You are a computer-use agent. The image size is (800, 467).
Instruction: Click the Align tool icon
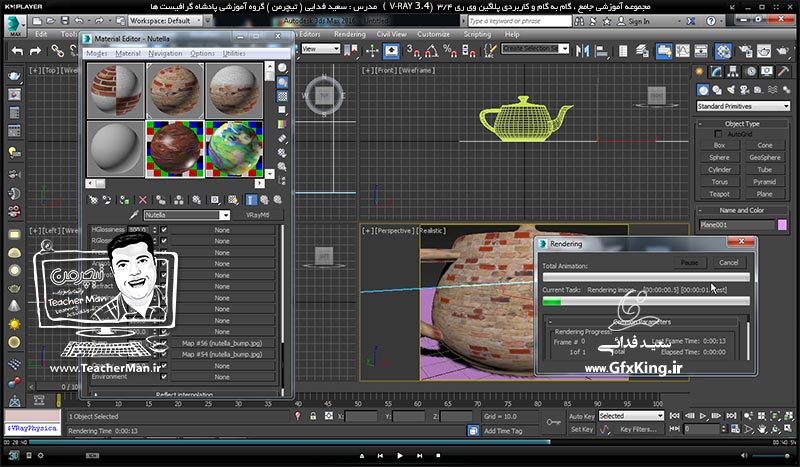(602, 51)
